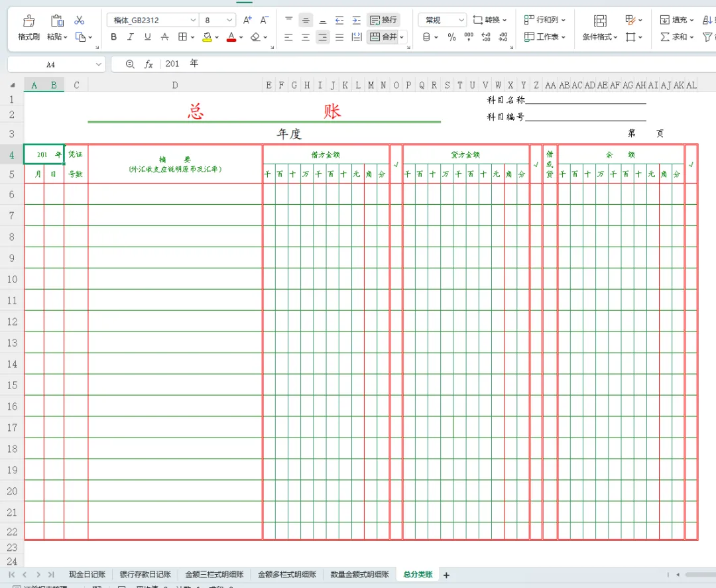Click the insert function fx icon
This screenshot has height=588, width=716.
tap(149, 64)
